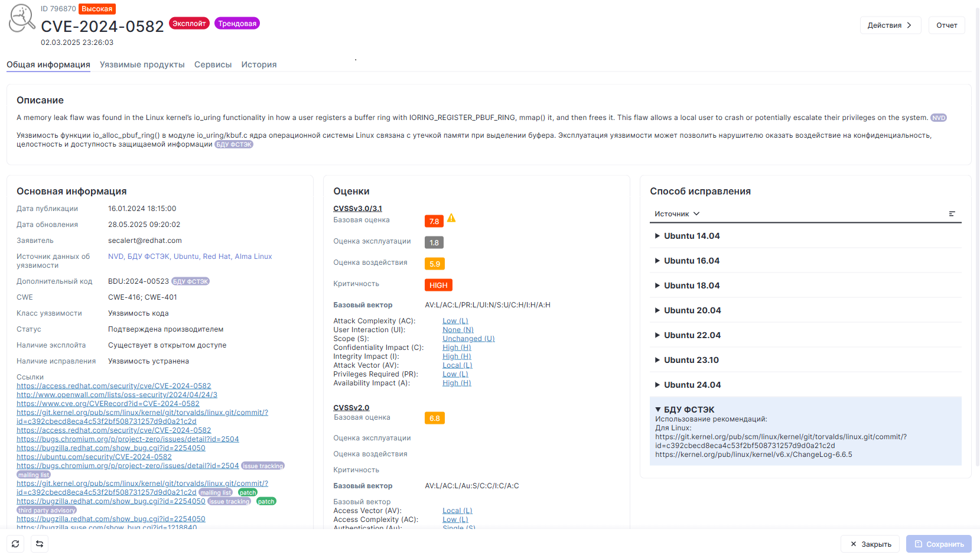
Task: Click the yellow warning triangle next to 7.8
Action: click(x=451, y=218)
